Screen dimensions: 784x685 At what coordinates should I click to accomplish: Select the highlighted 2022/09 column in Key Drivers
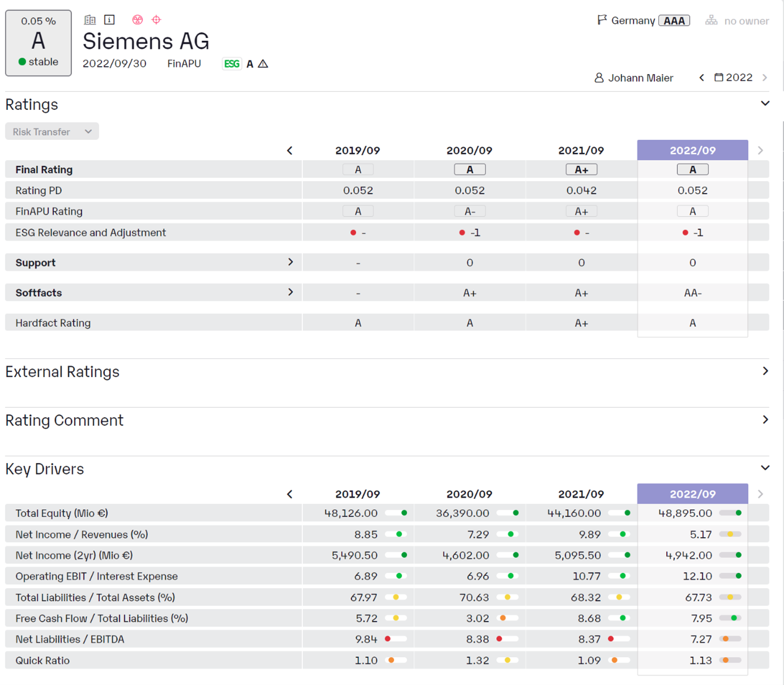[692, 494]
